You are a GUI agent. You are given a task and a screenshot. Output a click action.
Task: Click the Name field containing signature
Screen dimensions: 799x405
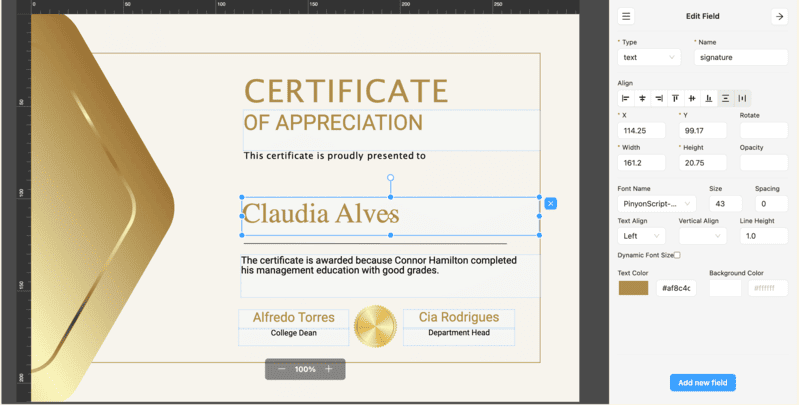[x=741, y=58]
